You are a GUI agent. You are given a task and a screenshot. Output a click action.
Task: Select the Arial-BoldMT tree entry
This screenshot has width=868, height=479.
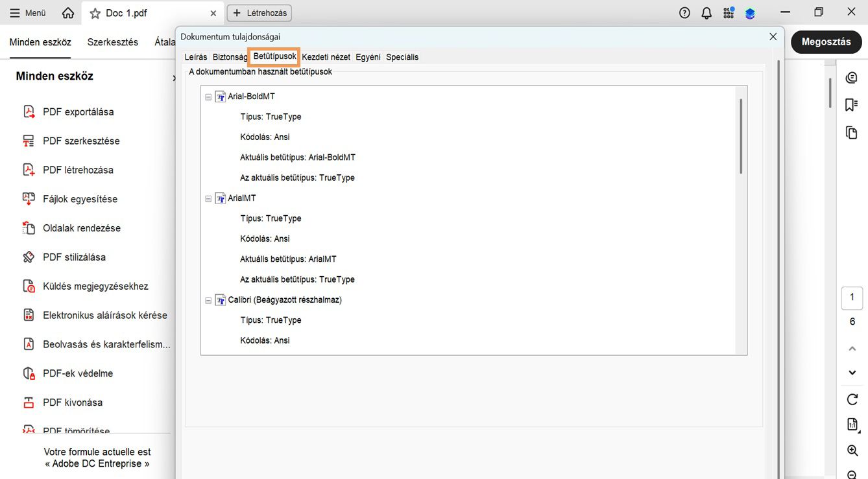click(251, 97)
